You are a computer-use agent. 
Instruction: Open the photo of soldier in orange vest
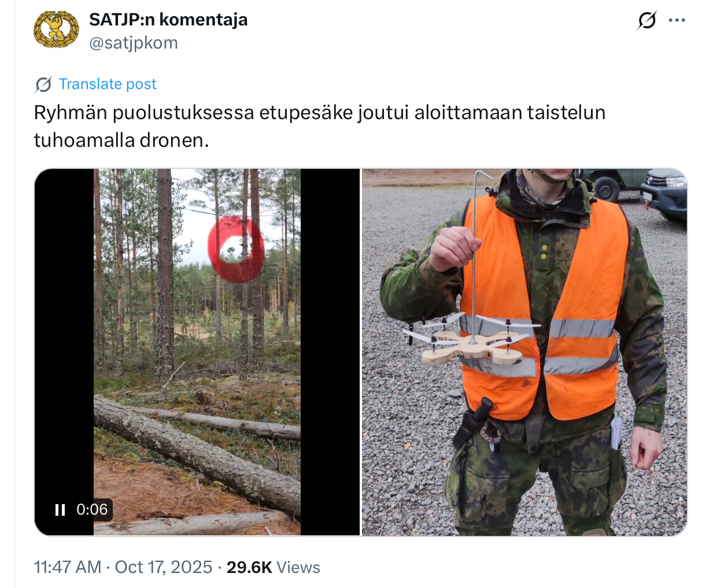point(524,352)
